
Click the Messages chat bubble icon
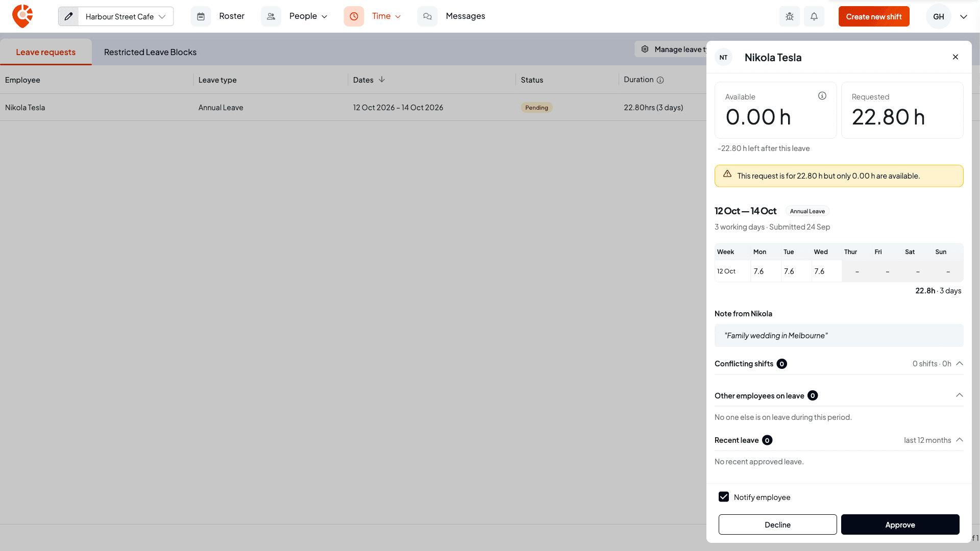tap(427, 16)
